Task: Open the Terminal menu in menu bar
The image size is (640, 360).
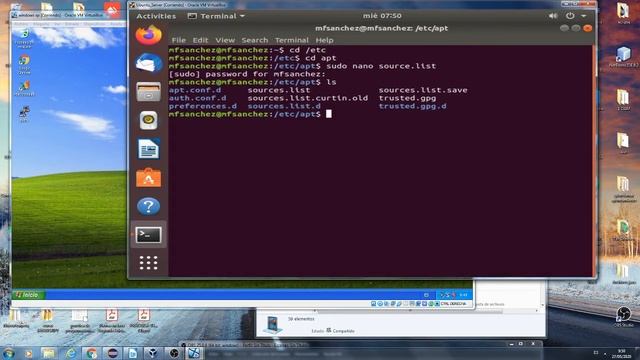Action: (x=291, y=40)
